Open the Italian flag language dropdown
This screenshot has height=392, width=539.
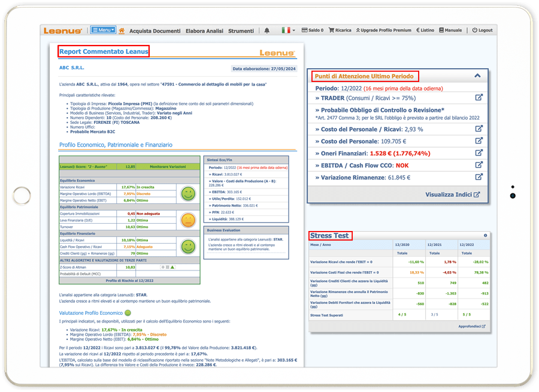tap(286, 31)
